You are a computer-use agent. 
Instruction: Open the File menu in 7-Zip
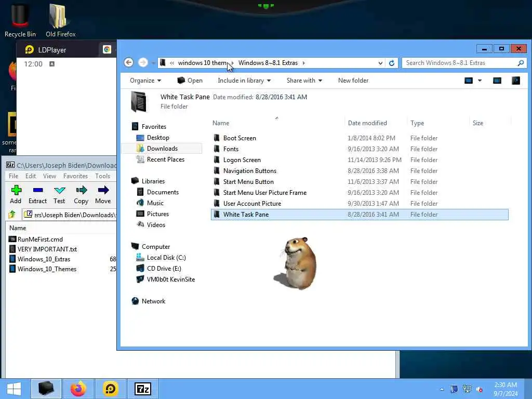pos(14,176)
